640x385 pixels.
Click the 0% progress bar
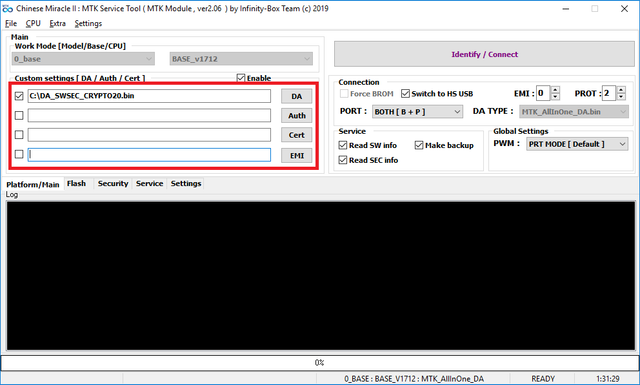tap(320, 363)
